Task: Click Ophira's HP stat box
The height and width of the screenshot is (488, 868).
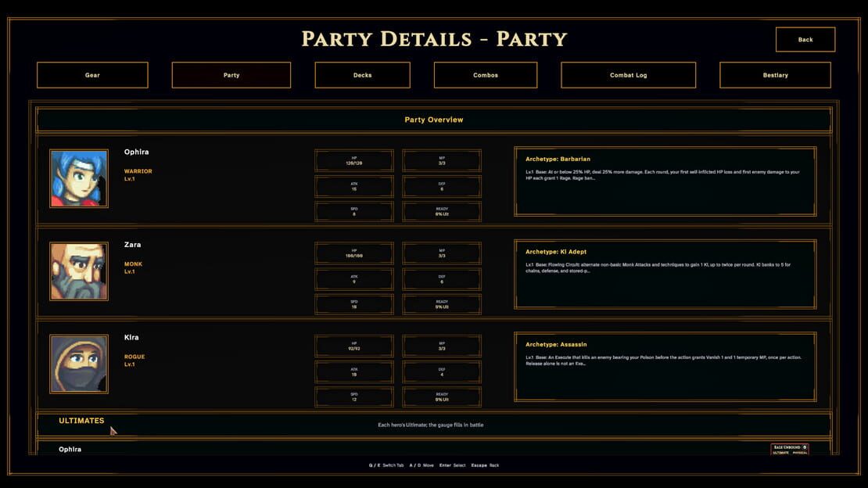Action: tap(354, 160)
